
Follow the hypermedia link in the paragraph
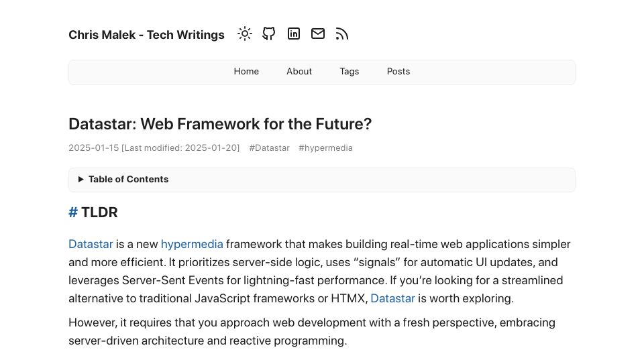(192, 244)
